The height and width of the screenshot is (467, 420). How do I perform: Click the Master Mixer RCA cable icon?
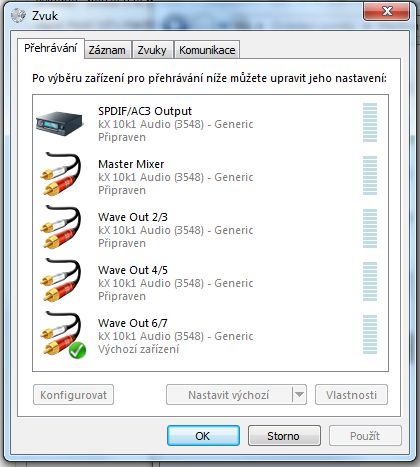pos(61,174)
